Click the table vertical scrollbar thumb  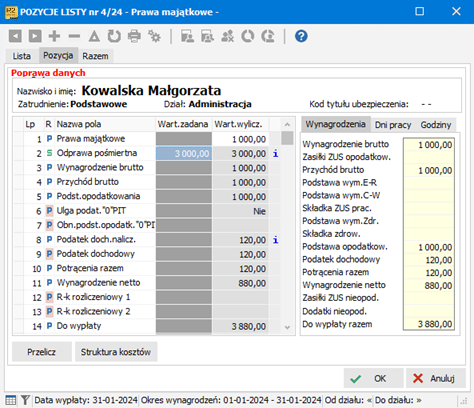point(287,138)
